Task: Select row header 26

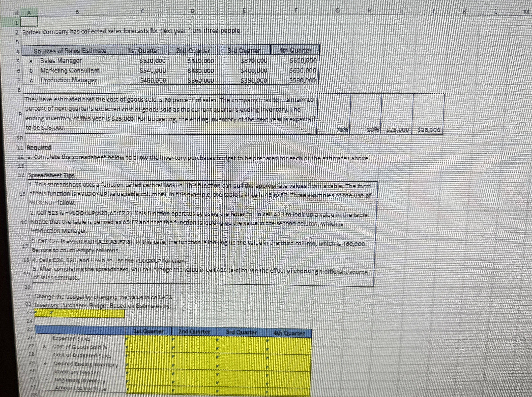Action: coord(30,338)
